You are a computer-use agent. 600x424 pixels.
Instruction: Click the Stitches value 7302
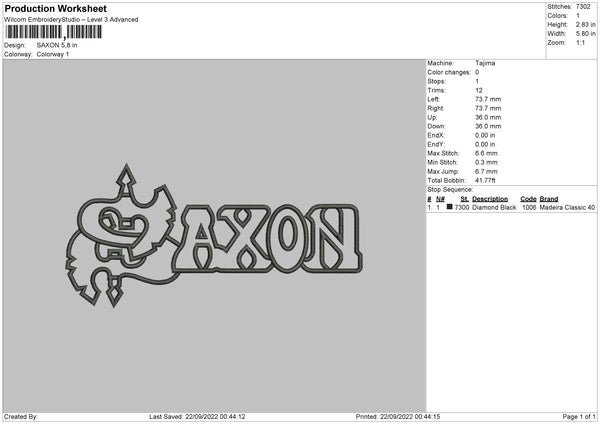[x=583, y=7]
